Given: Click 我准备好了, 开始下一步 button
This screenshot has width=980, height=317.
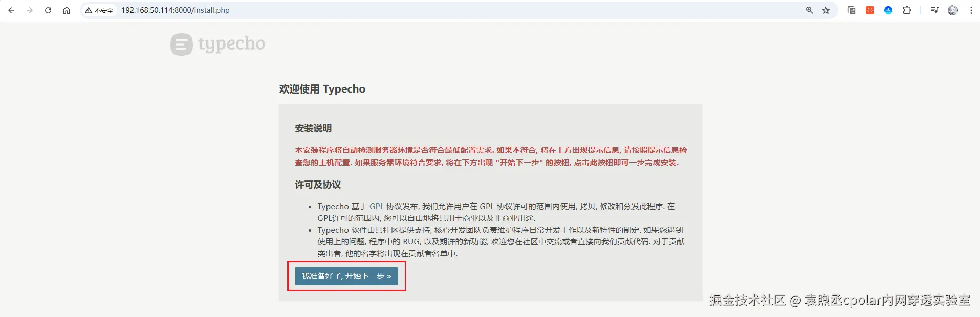Looking at the screenshot, I should (x=346, y=276).
